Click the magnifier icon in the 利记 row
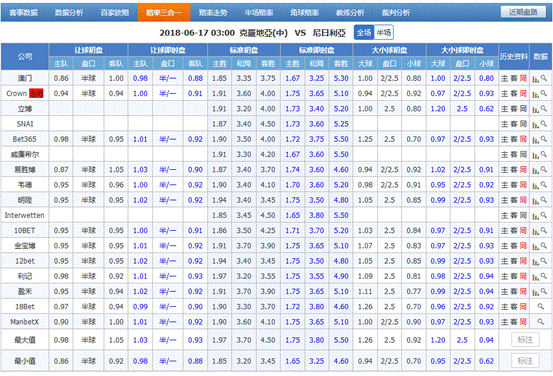Image resolution: width=553 pixels, height=376 pixels. [543, 276]
